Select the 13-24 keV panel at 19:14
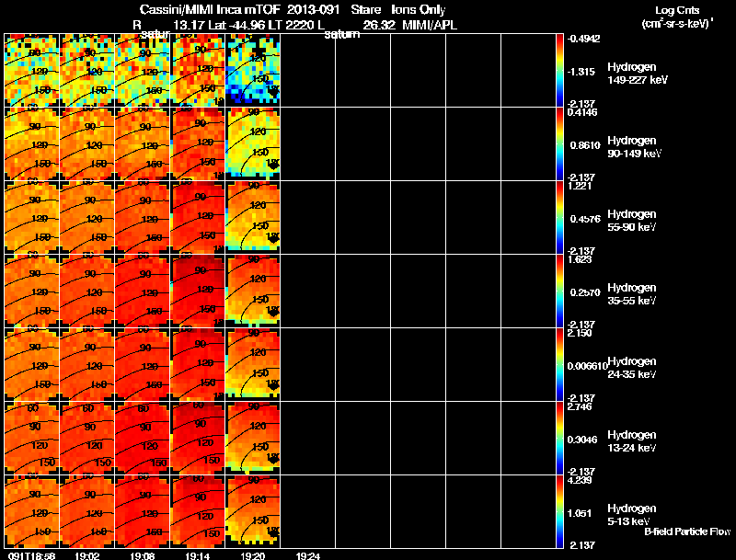This screenshot has height=560, width=736. point(198,438)
